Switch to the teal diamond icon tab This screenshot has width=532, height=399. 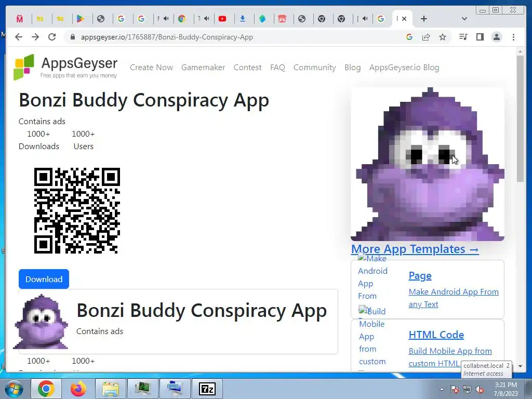[262, 19]
